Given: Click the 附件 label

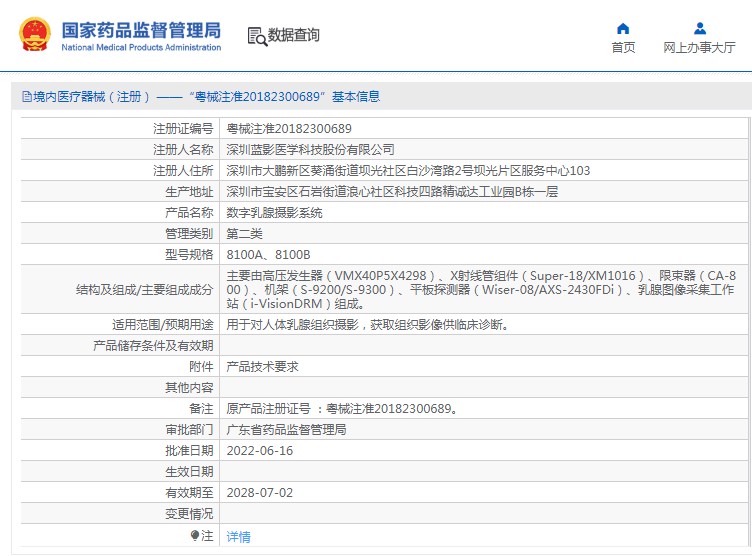Looking at the screenshot, I should click(201, 367).
